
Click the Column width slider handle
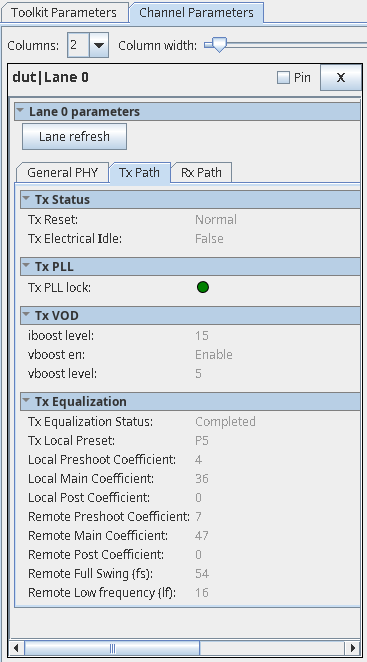pyautogui.click(x=218, y=44)
